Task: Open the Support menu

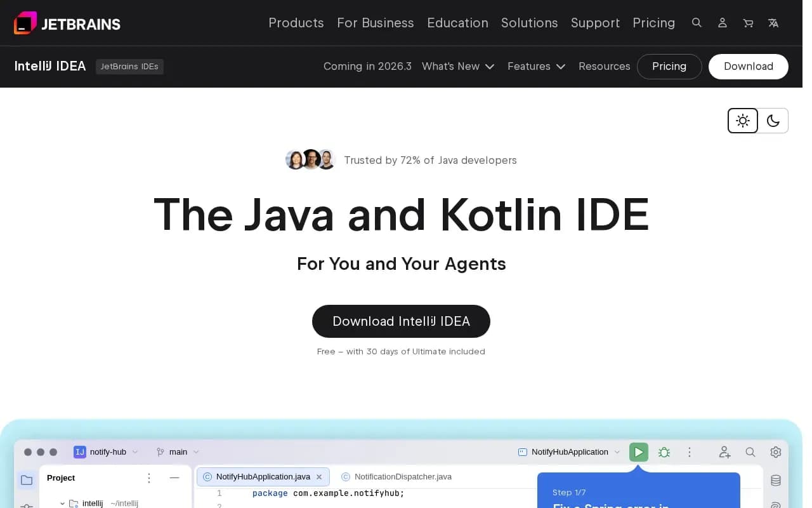Action: (x=595, y=23)
